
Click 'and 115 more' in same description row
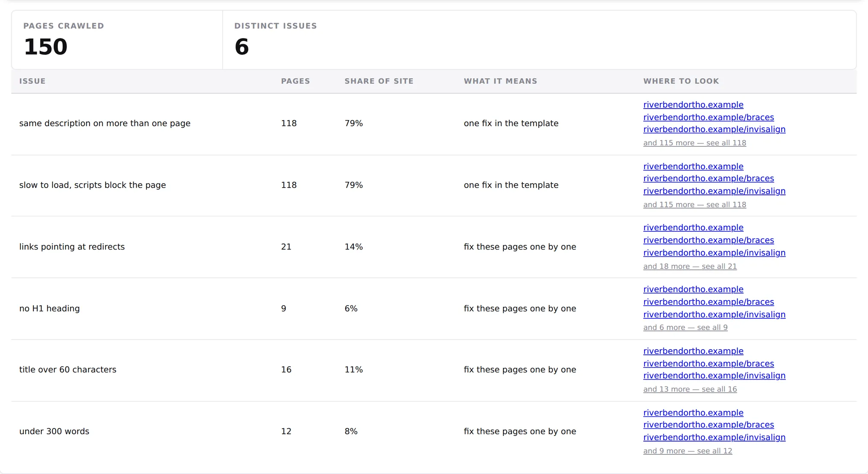(695, 143)
